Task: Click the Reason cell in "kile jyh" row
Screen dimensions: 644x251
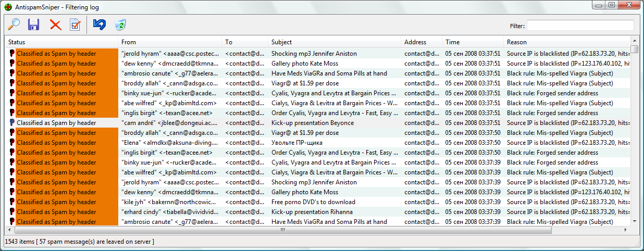Action: pos(567,202)
